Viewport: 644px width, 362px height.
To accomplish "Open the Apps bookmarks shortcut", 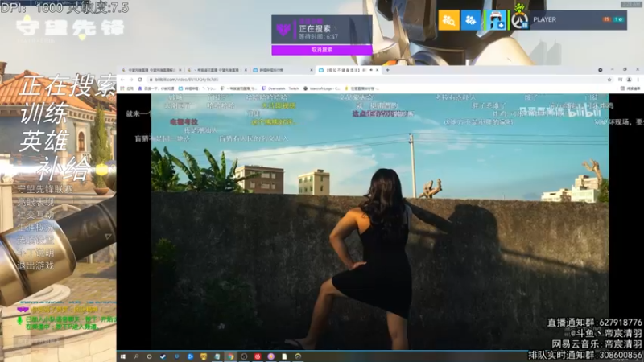I will pos(127,88).
